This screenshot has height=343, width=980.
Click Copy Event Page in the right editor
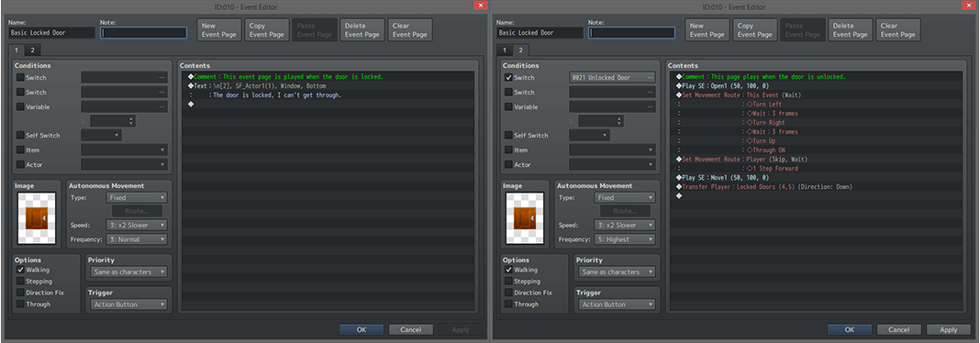click(x=755, y=30)
